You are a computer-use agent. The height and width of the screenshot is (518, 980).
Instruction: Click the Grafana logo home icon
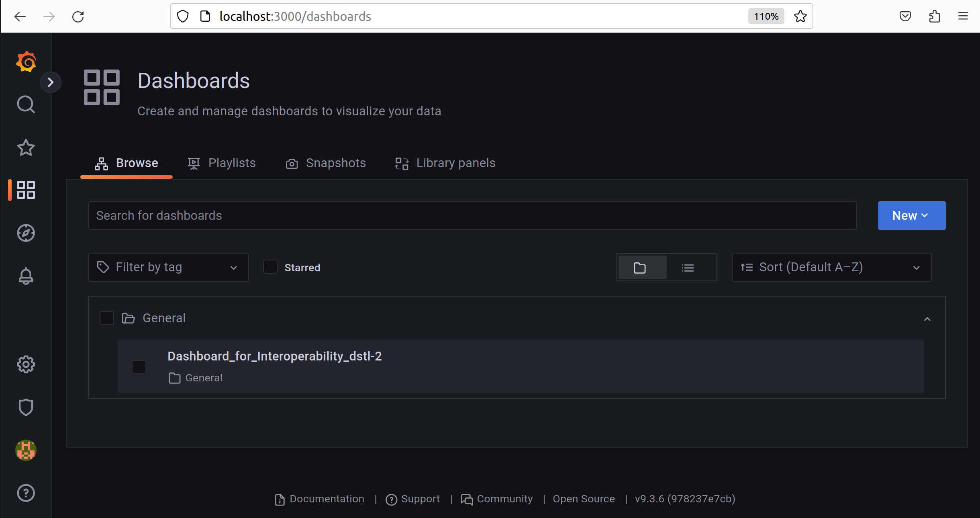click(x=26, y=61)
